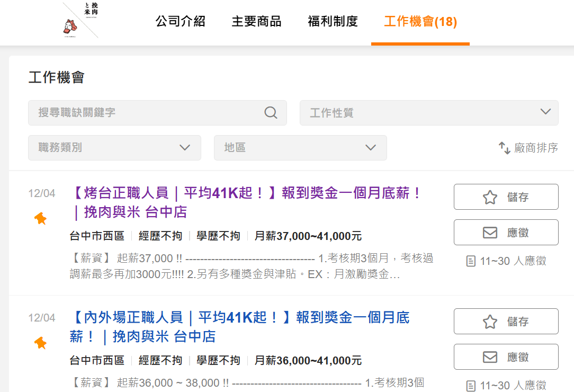
Task: Click the company logo in the header
Action: tap(80, 21)
